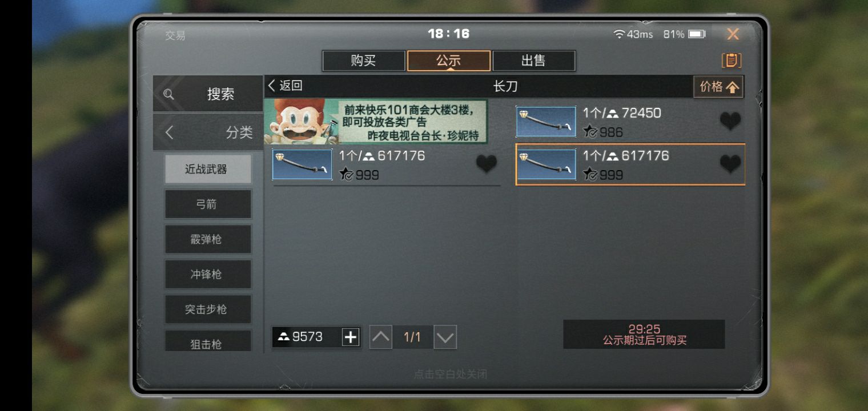868x411 pixels.
Task: Close the trade window with X
Action: click(733, 34)
